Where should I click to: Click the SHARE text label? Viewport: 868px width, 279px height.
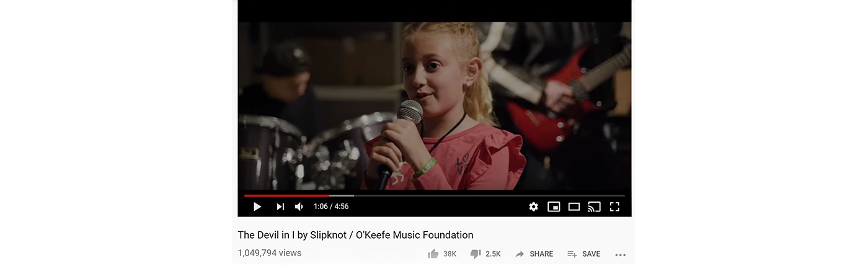click(541, 254)
